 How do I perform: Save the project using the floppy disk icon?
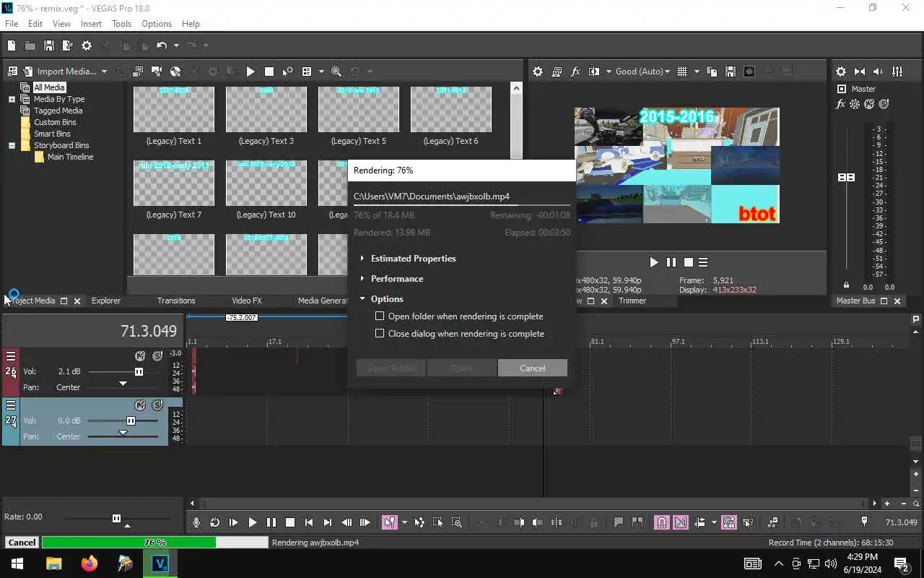point(49,46)
